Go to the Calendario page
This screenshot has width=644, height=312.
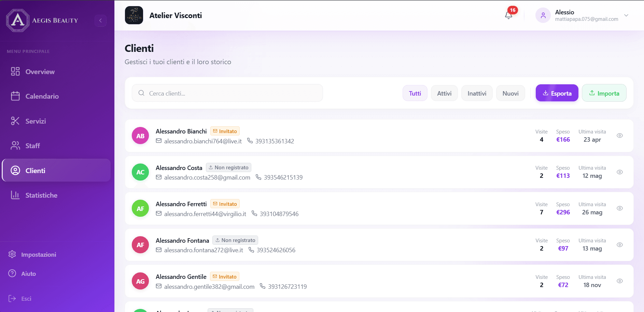(56, 96)
